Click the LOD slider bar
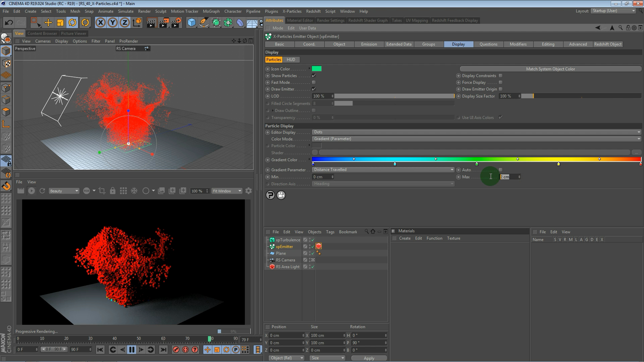The width and height of the screenshot is (644, 362). coord(394,96)
